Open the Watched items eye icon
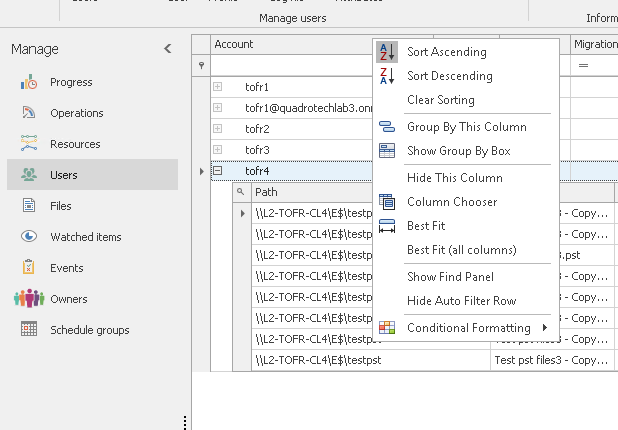Image resolution: width=618 pixels, height=430 pixels. click(x=29, y=236)
